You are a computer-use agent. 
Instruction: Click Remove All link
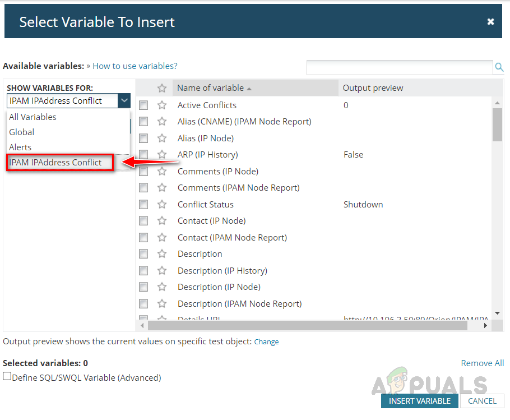pos(483,363)
